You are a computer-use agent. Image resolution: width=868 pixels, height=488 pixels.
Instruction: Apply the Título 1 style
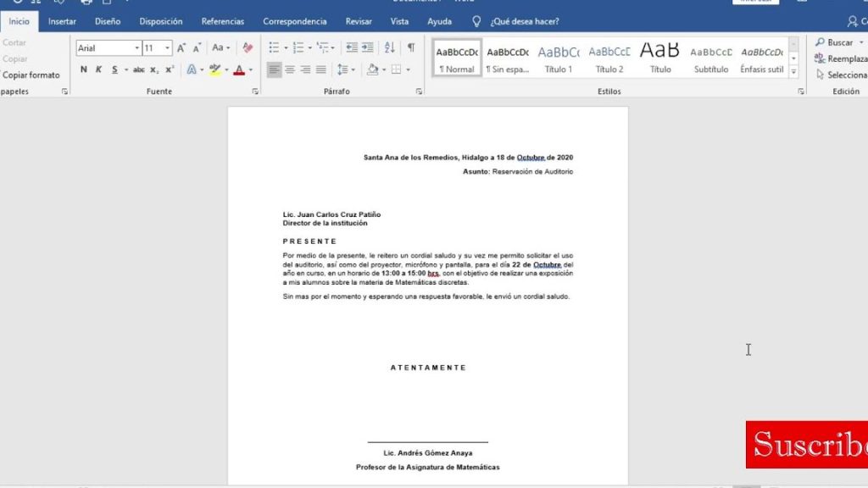559,58
